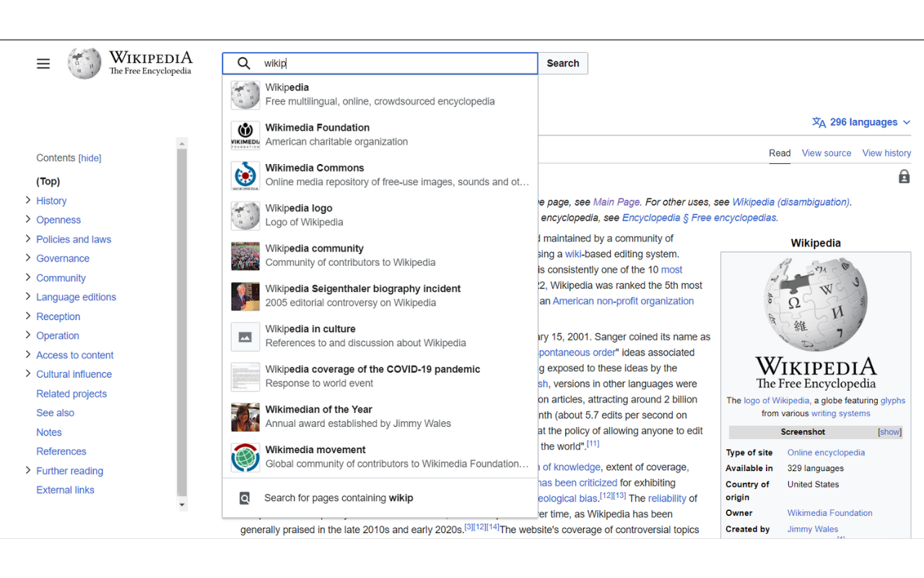Select the Wikimedia Foundation suggestion
Viewport: 924px width, 578px height.
380,135
